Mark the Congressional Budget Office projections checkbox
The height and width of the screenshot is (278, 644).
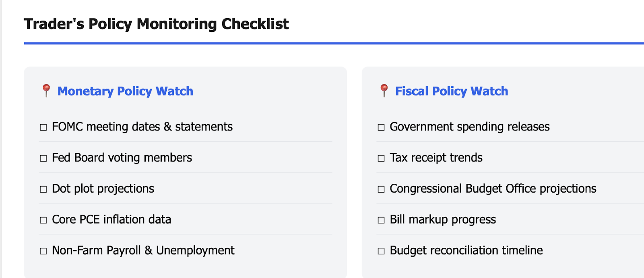click(381, 189)
